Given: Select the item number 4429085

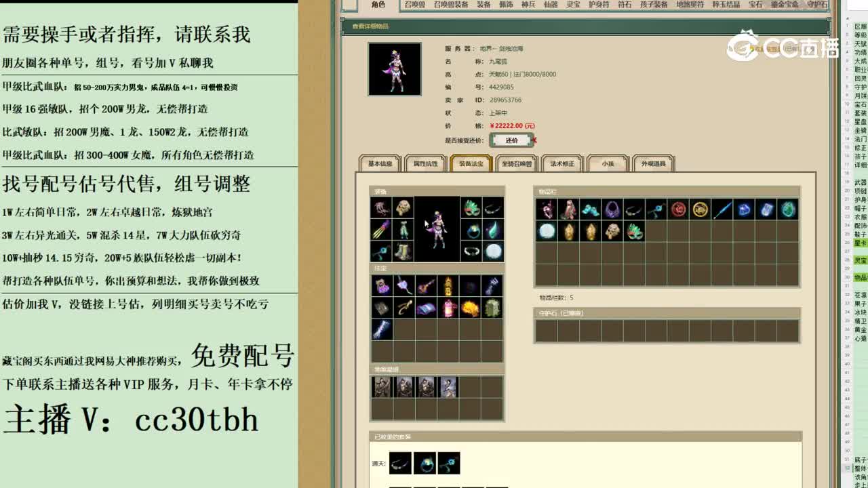Looking at the screenshot, I should [502, 87].
